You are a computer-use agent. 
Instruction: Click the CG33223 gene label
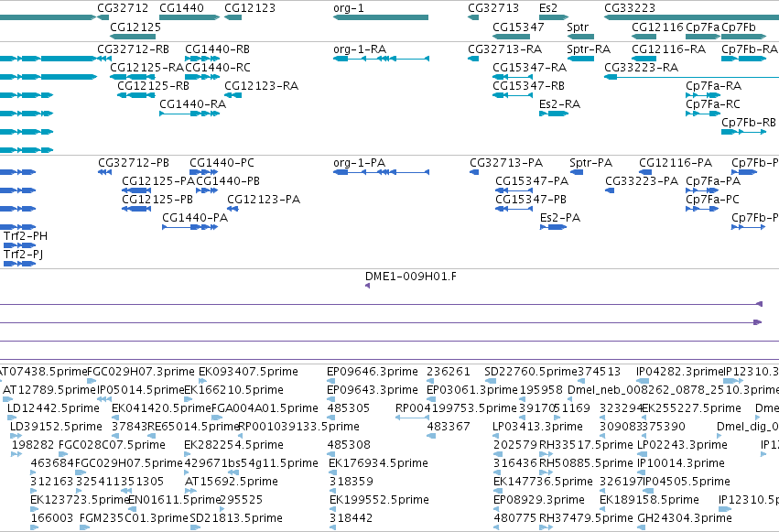coord(630,8)
